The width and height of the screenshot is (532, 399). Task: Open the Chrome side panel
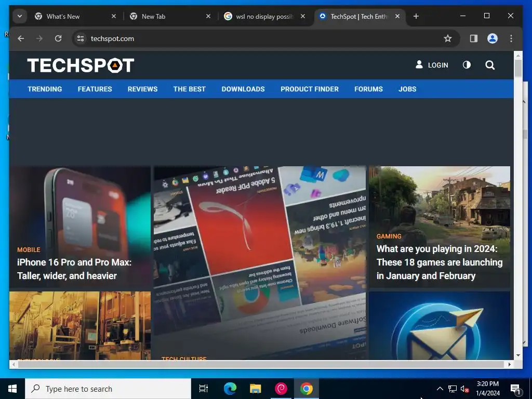point(474,38)
